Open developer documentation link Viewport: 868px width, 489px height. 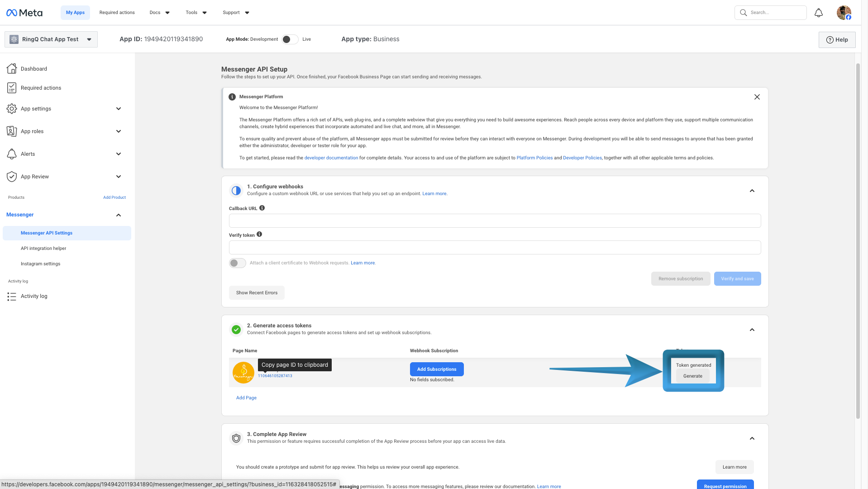click(x=331, y=158)
